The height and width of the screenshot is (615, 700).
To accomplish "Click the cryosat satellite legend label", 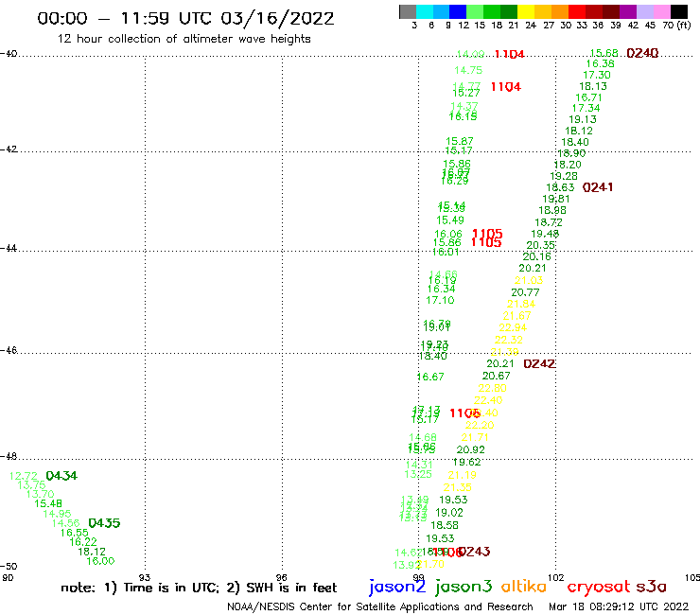I will (599, 588).
